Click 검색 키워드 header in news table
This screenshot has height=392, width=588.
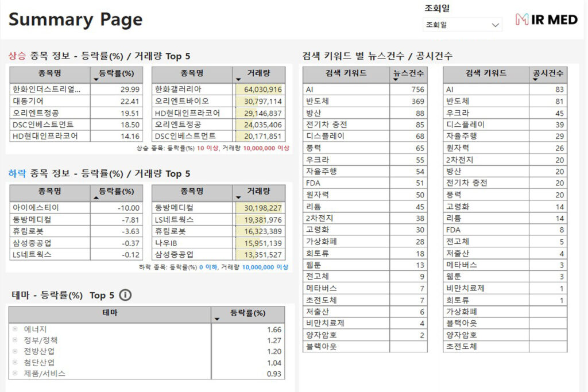346,73
